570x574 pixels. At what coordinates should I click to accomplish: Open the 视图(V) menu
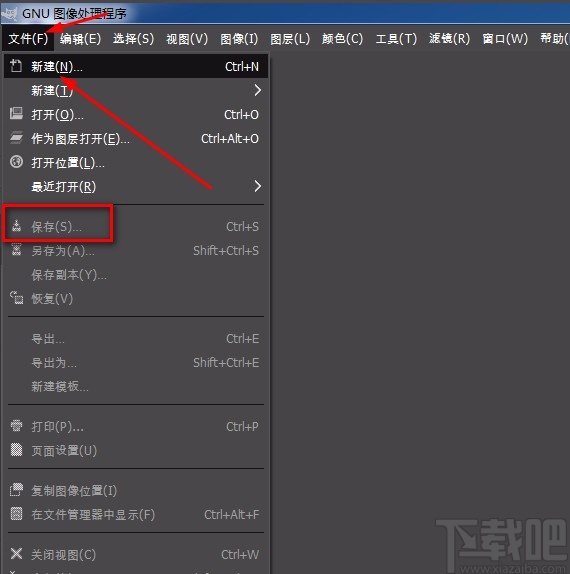coord(187,38)
